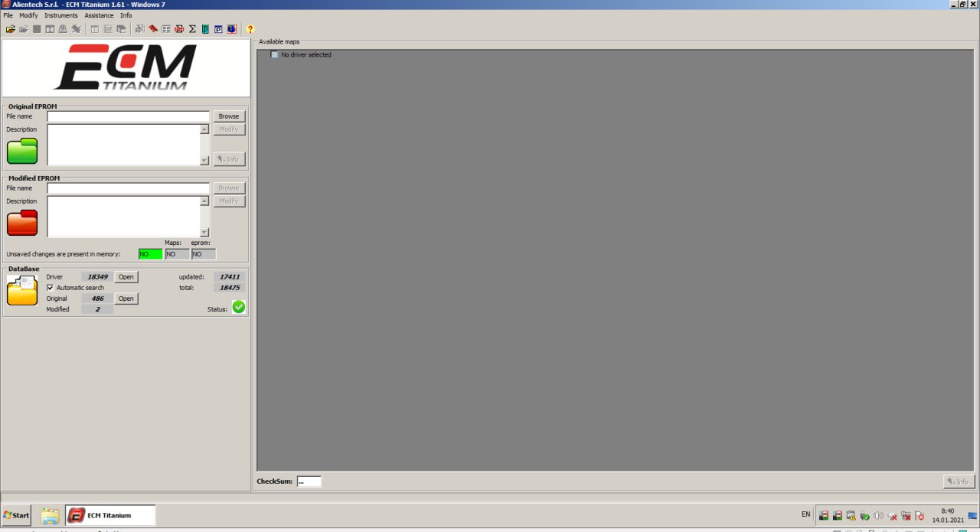Click the yellow open-folder toolbar icon
This screenshot has height=532, width=980.
[x=10, y=29]
